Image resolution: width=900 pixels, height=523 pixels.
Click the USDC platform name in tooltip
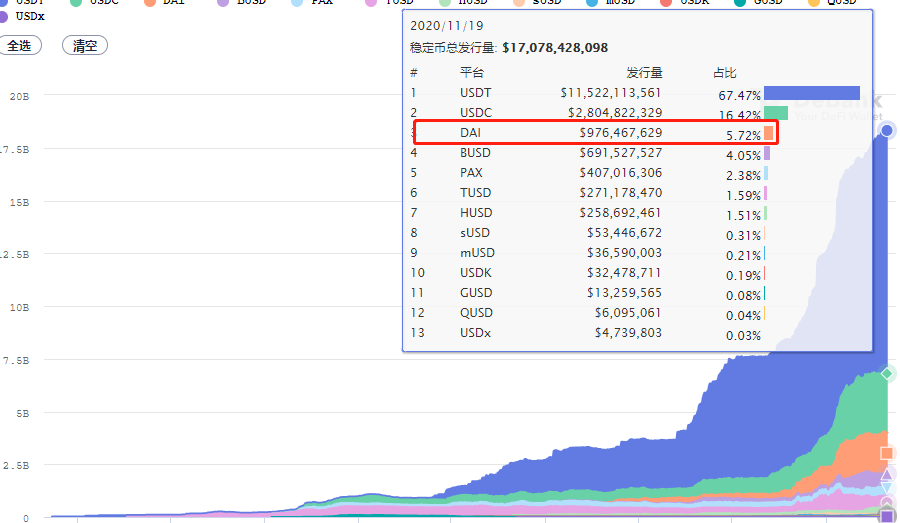(476, 113)
